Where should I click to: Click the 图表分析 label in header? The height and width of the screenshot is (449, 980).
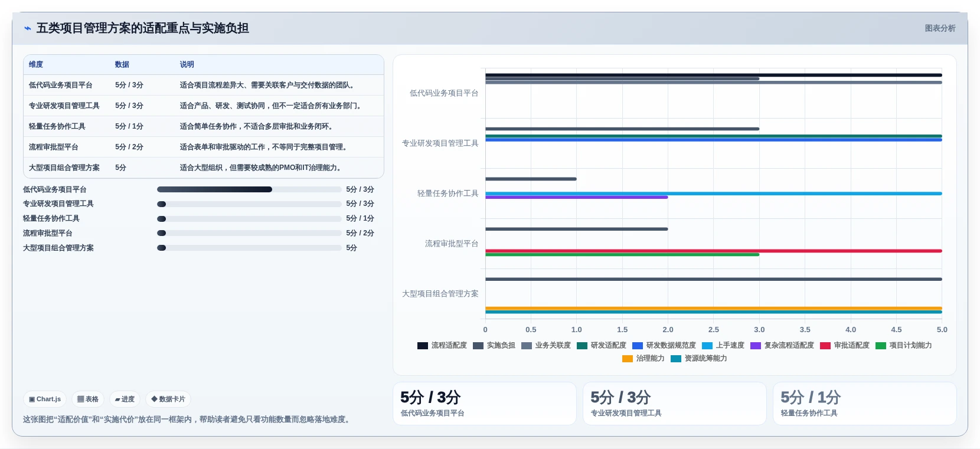pyautogui.click(x=940, y=28)
